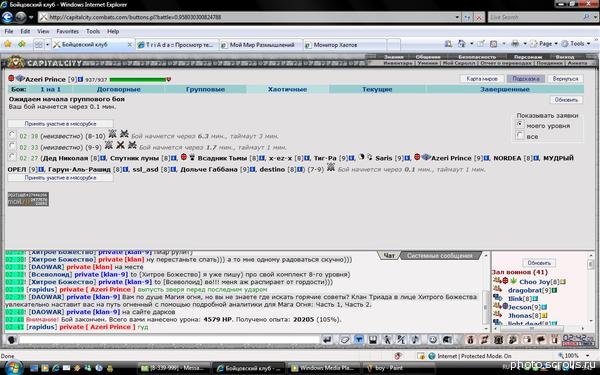The image size is (600, 375).
Task: Open the address bar history dropdown
Action: (x=457, y=17)
